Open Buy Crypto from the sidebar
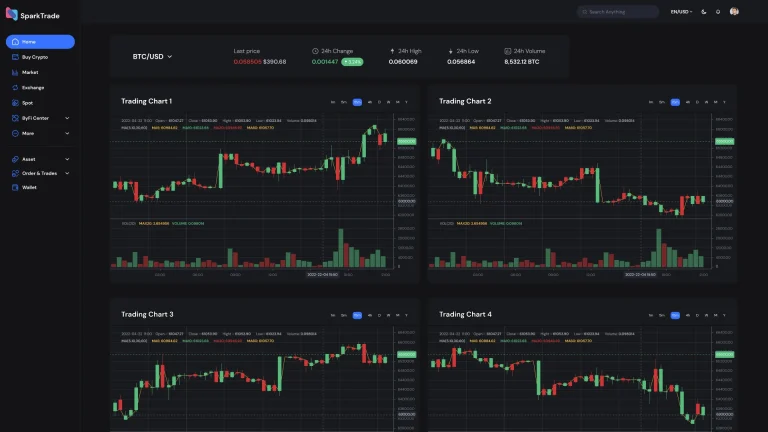768x432 pixels. [x=35, y=57]
